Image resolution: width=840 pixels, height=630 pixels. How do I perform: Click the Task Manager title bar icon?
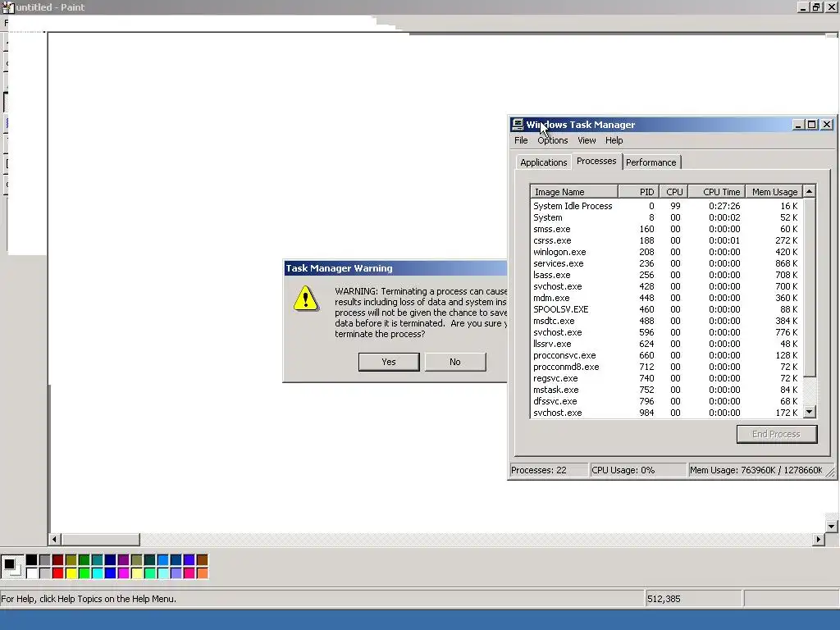[517, 125]
